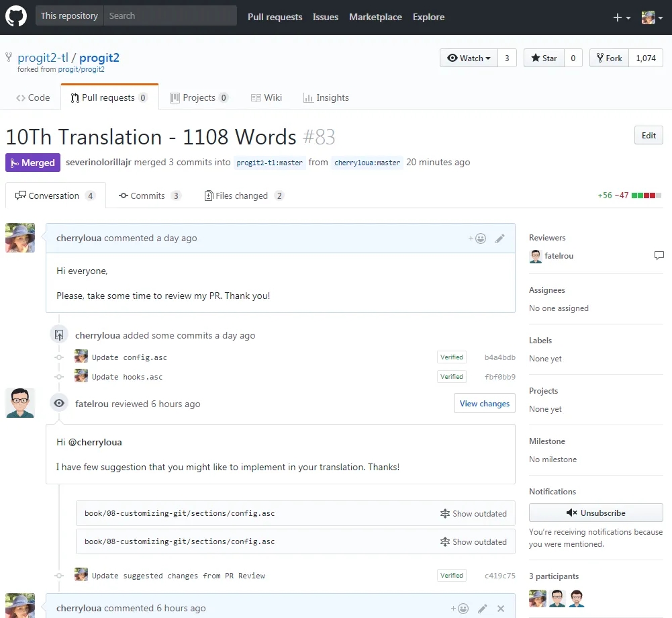This screenshot has height=618, width=672.
Task: Click fatelrou in Reviewers sidebar
Action: [559, 256]
